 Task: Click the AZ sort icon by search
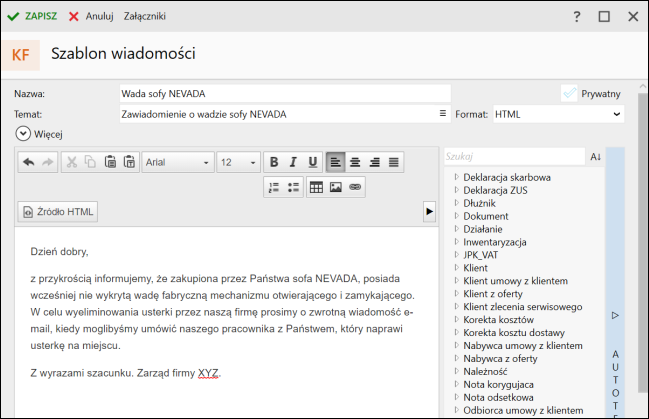(x=596, y=157)
